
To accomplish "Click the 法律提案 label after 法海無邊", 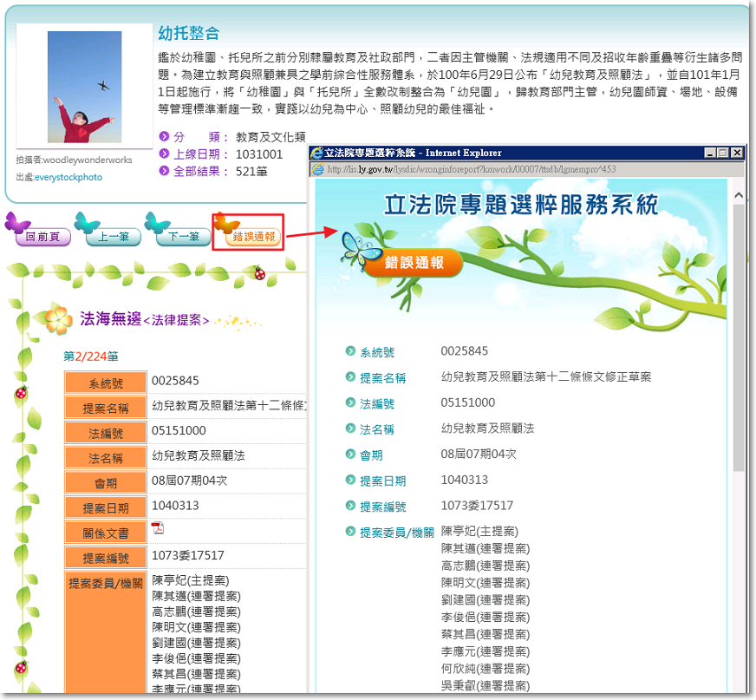I will pos(176,320).
